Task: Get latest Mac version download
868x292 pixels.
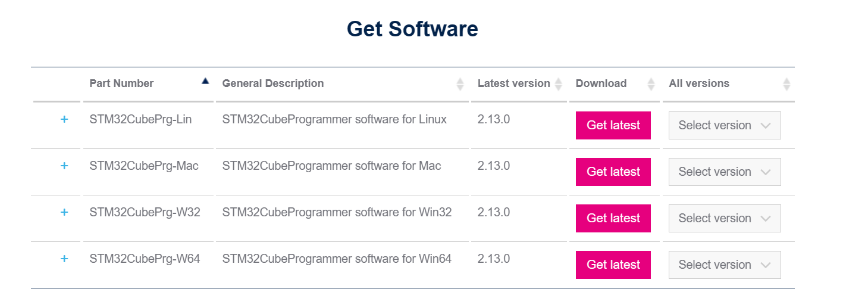Action: (613, 172)
